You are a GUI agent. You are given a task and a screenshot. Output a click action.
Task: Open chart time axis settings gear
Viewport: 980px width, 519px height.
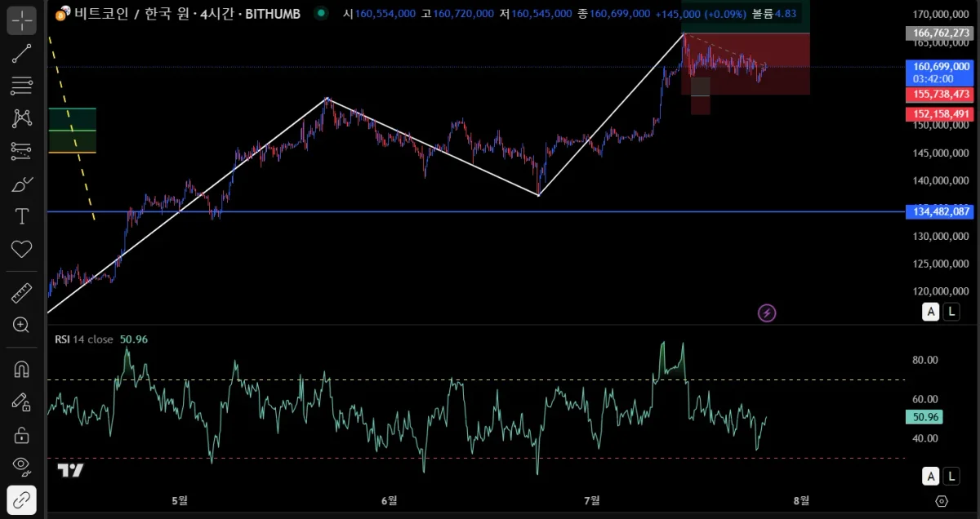point(941,501)
